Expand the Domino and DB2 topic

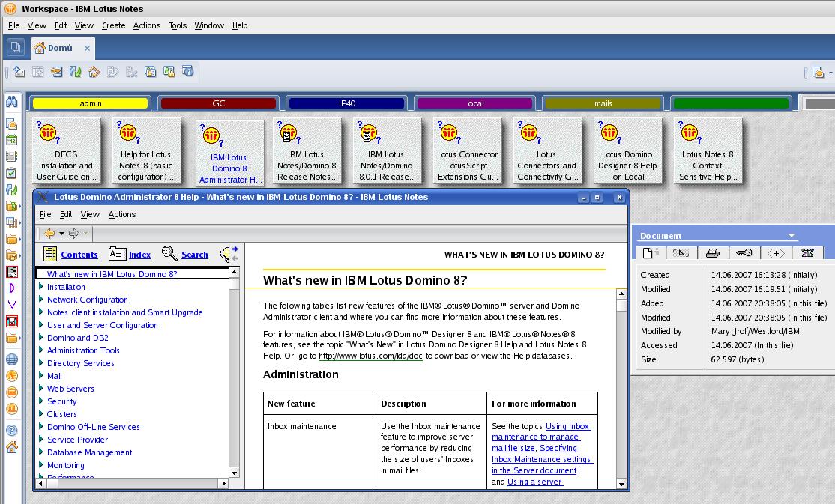tap(41, 338)
